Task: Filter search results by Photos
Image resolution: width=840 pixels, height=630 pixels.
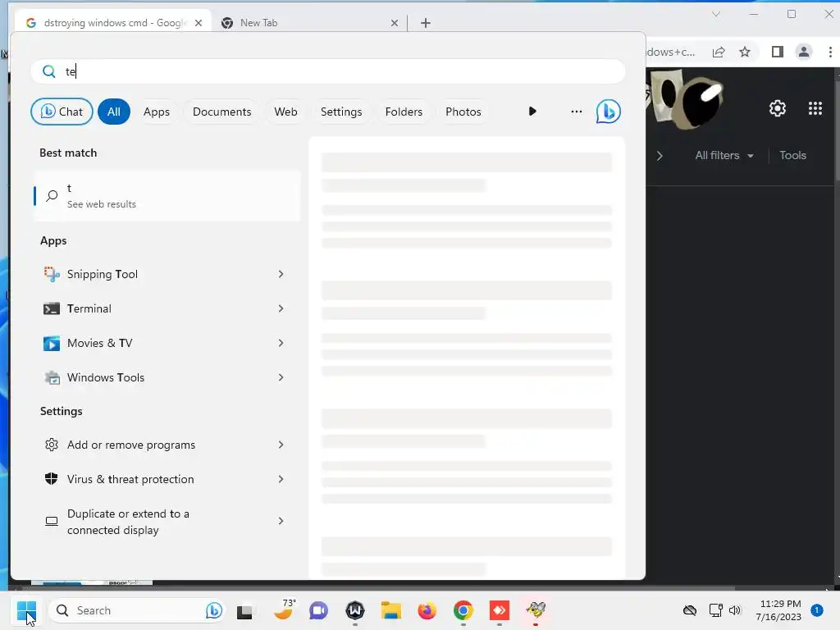Action: [x=463, y=112]
